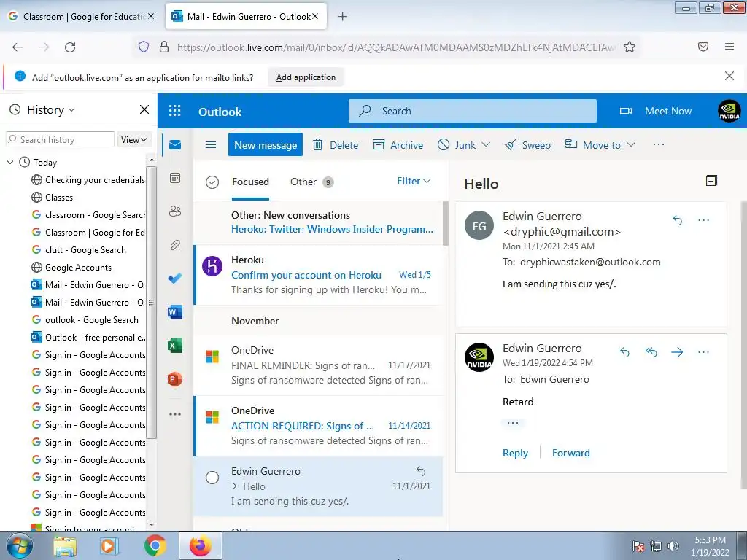Switch to the Focused tab
747x560 pixels.
coord(250,182)
